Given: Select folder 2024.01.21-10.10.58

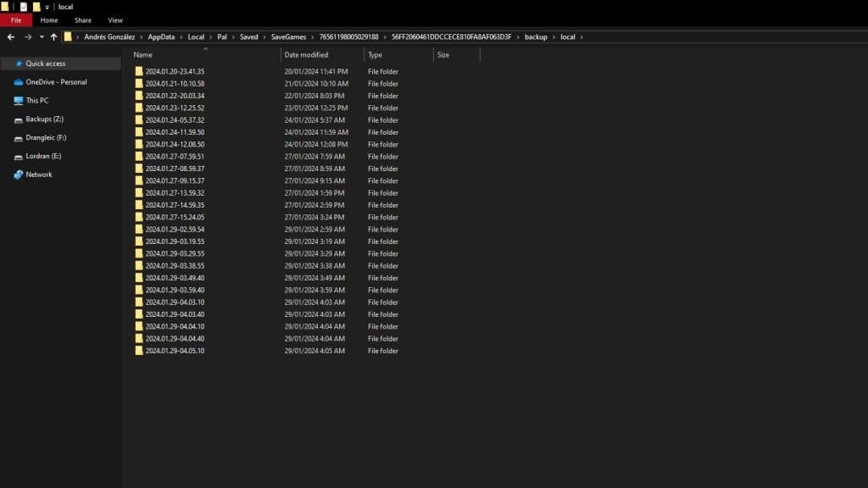Looking at the screenshot, I should (x=175, y=84).
